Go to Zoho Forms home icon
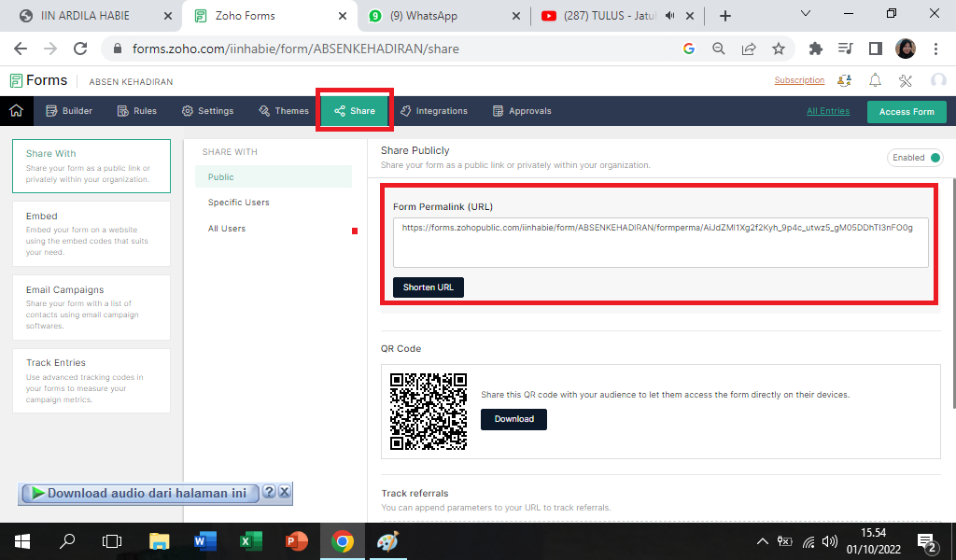956x560 pixels. [x=17, y=111]
